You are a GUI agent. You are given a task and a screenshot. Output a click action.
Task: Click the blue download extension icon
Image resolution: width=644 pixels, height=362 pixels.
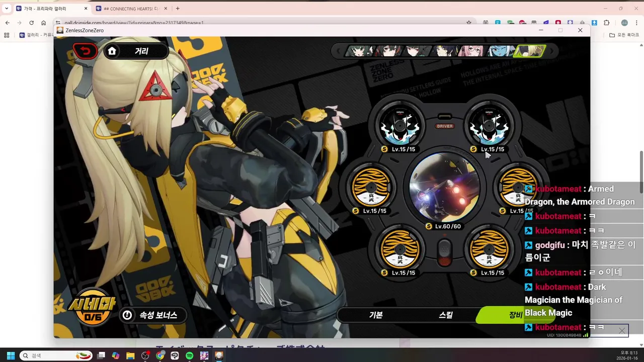point(594,23)
